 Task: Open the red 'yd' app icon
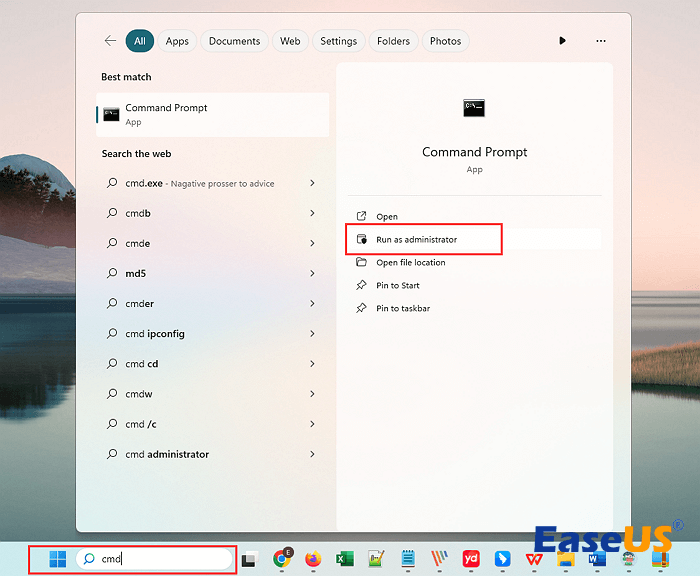(x=470, y=559)
